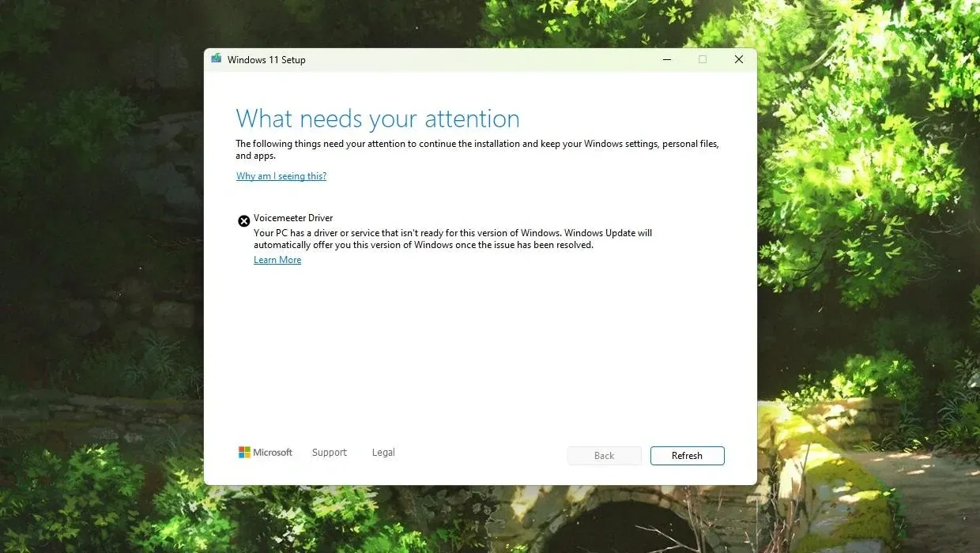980x553 pixels.
Task: Click the error icon beside Voicemeeter Driver
Action: click(x=244, y=221)
